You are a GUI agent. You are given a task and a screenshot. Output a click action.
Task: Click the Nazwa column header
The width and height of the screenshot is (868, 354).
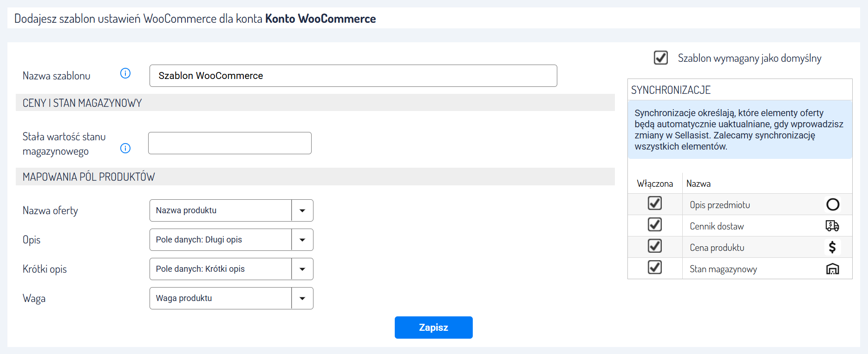698,184
